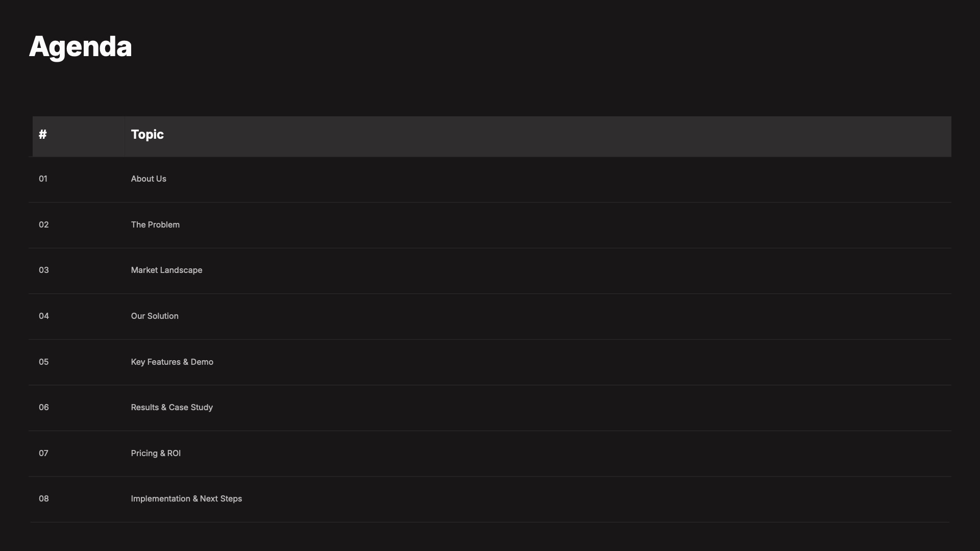Click the row number 08

coord(44,499)
